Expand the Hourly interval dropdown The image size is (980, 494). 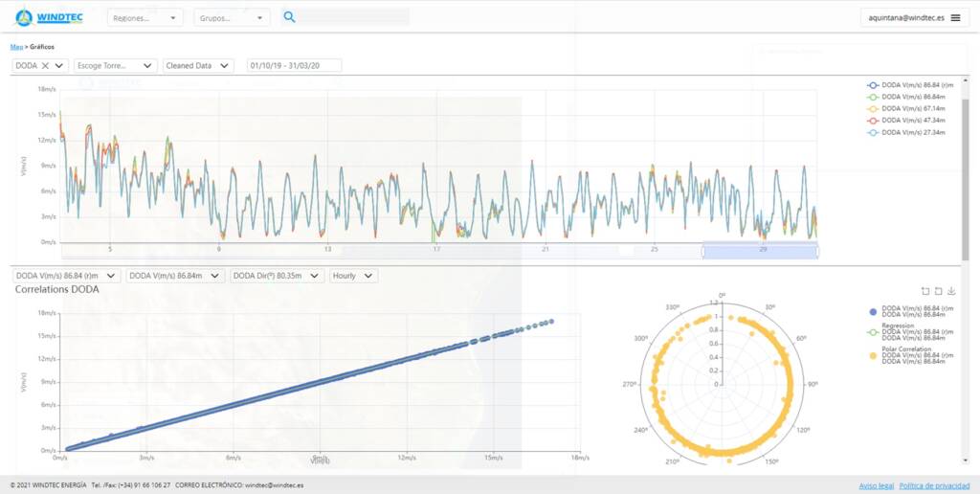tap(353, 276)
